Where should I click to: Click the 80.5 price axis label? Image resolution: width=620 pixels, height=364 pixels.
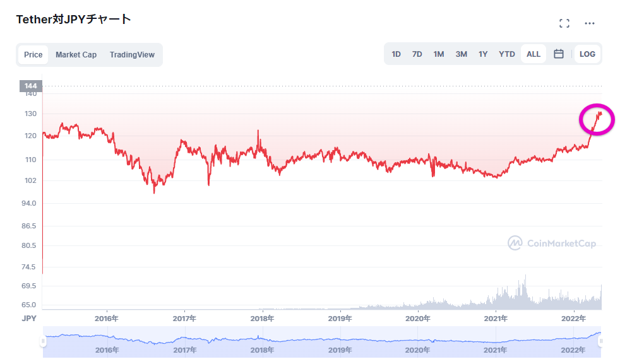click(29, 246)
